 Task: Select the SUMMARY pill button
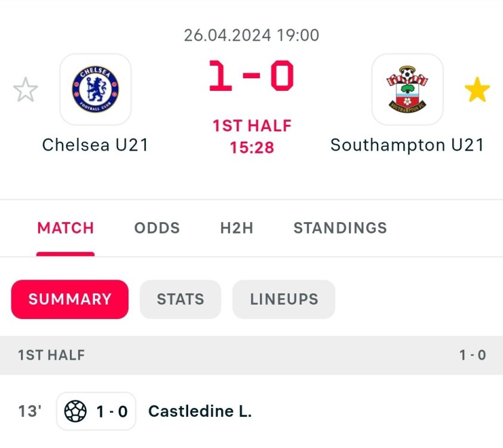point(70,299)
